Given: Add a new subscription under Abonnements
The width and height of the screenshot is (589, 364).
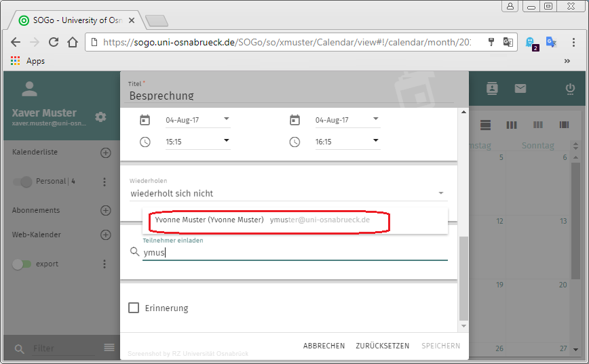Looking at the screenshot, I should tap(105, 210).
